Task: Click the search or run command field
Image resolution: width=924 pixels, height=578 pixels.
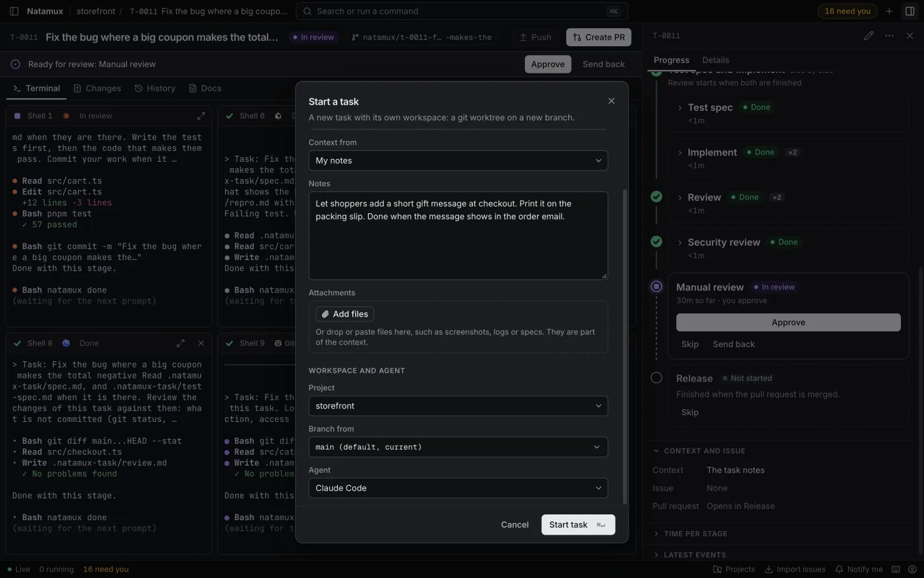Action: [461, 11]
